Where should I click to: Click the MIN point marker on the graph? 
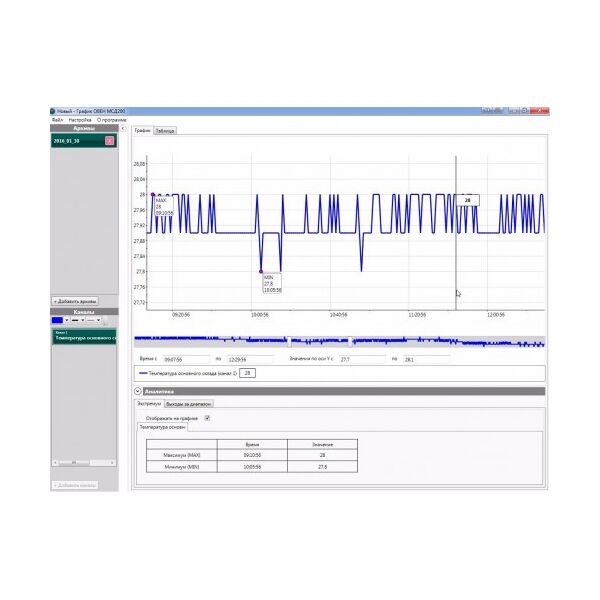click(261, 271)
